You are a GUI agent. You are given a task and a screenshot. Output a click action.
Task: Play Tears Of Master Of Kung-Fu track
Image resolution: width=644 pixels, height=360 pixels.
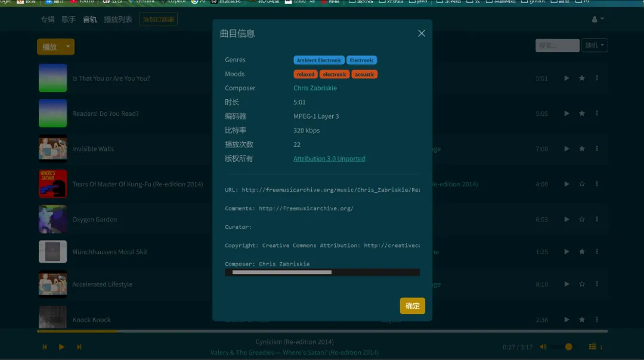coord(566,184)
